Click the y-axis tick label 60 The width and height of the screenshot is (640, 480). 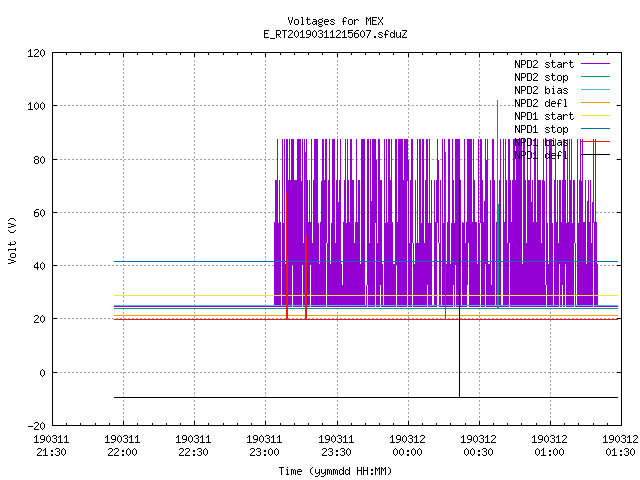(x=39, y=213)
